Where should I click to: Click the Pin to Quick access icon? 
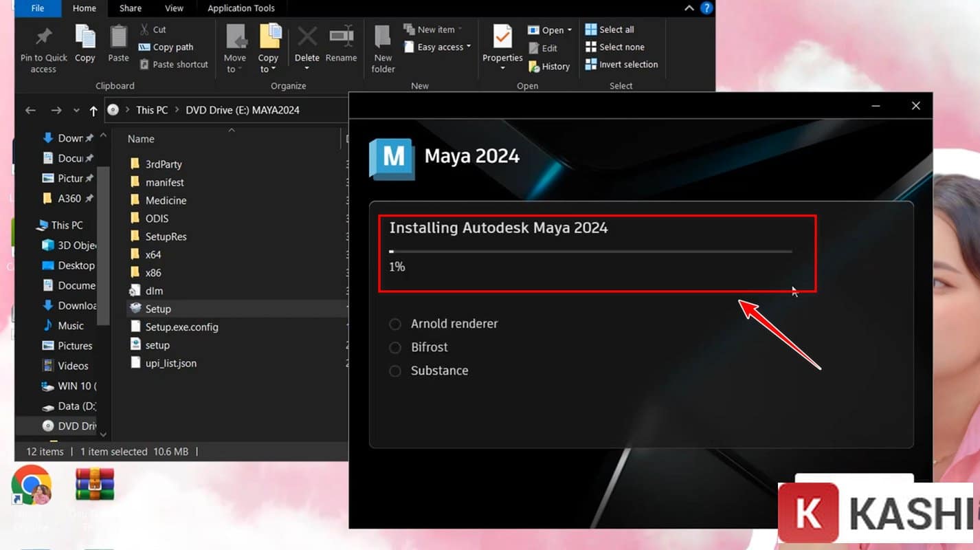tap(44, 37)
